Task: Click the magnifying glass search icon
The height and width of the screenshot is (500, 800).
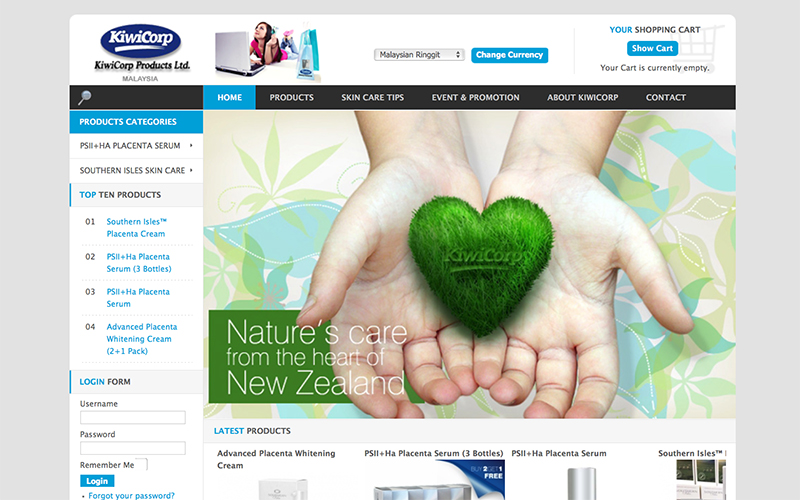Action: [85, 97]
